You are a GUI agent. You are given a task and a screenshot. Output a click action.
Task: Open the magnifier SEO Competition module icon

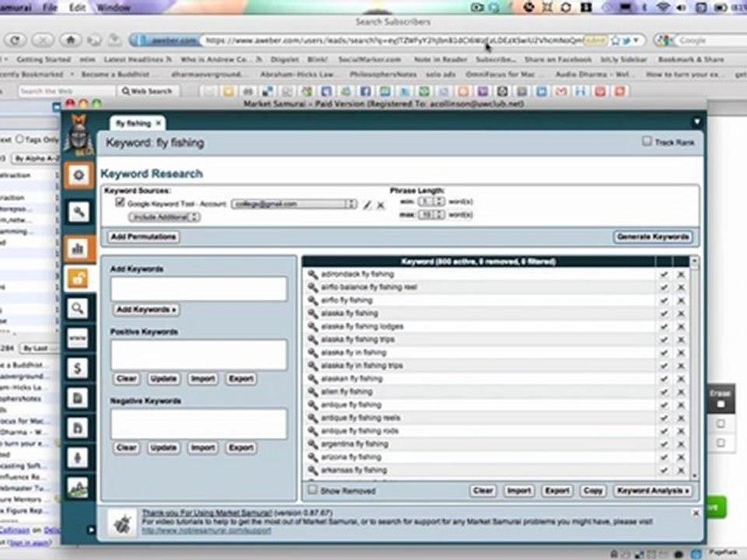click(78, 308)
